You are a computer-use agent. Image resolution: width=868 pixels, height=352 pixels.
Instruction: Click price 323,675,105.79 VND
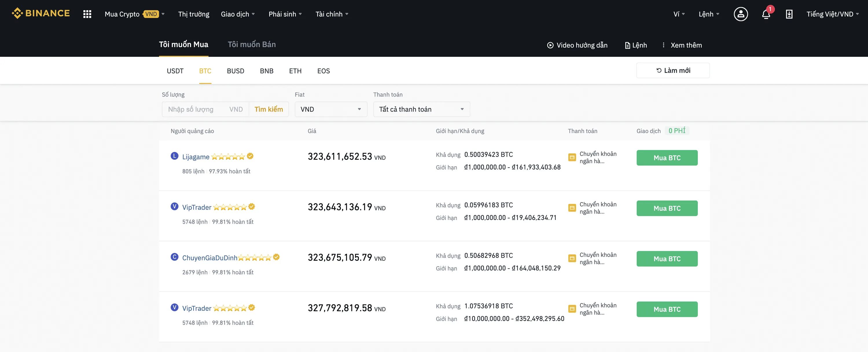coord(347,258)
